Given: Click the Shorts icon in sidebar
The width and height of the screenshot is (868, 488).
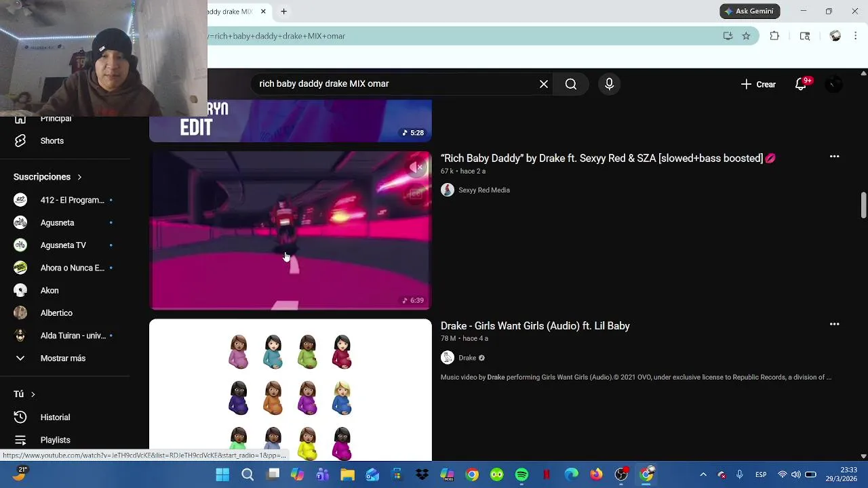Looking at the screenshot, I should [20, 141].
